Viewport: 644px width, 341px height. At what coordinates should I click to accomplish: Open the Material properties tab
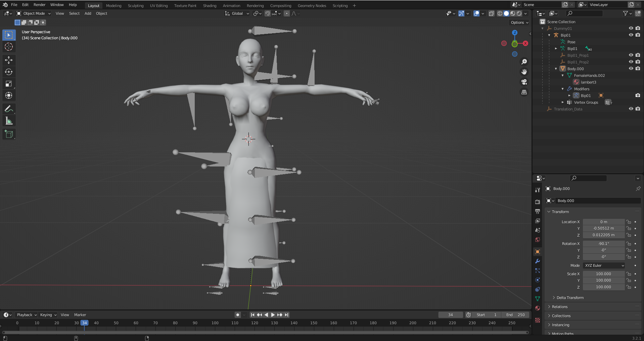(538, 308)
